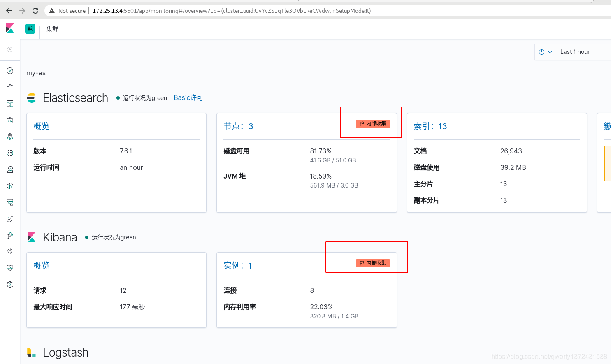
Task: Click version value 7.6.1
Action: point(126,151)
